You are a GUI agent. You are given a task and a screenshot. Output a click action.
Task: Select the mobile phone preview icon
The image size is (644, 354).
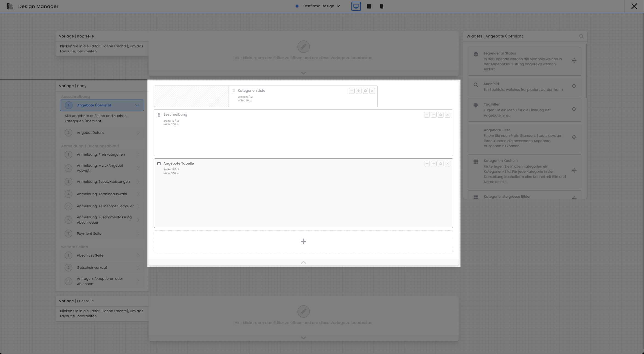[382, 6]
